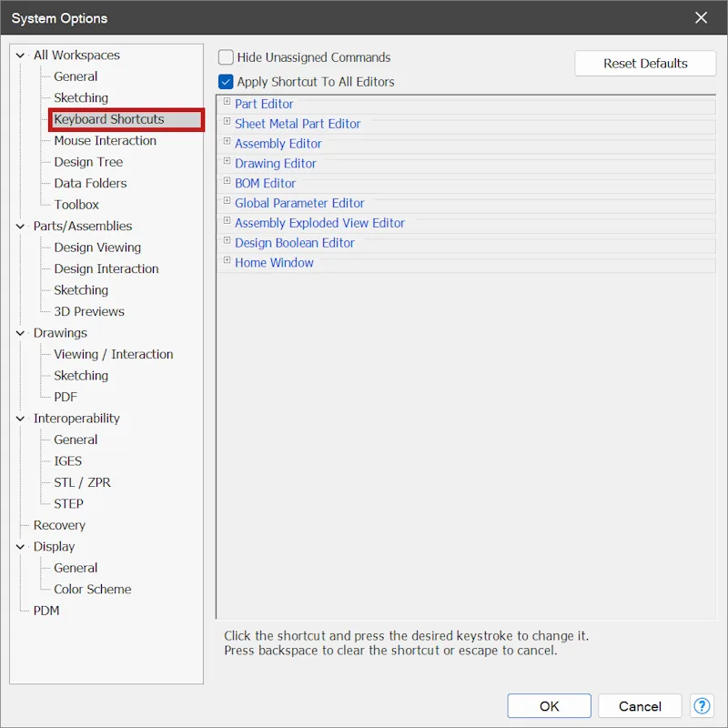The width and height of the screenshot is (728, 728).
Task: Select Color Scheme under Display
Action: 93,589
